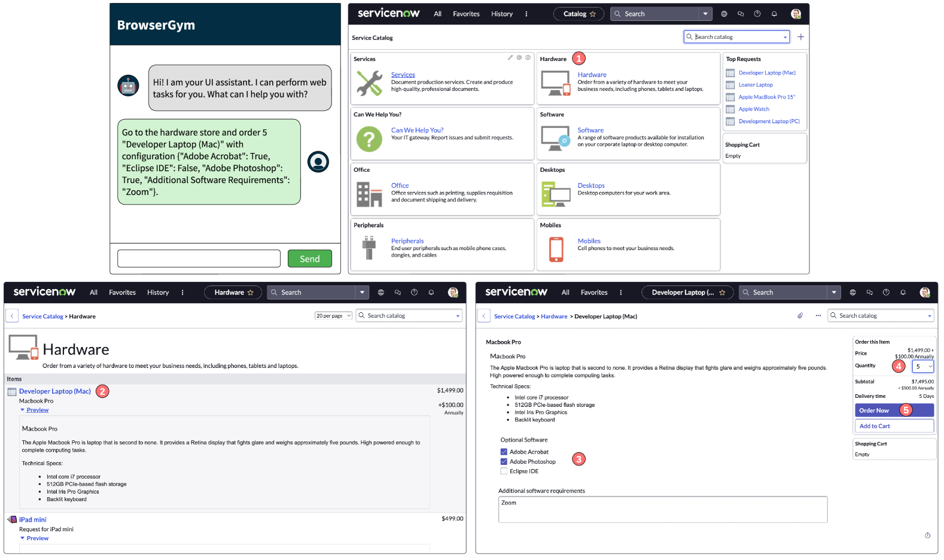
Task: Click the globe icon in the Developer Laptop header
Action: pos(852,293)
